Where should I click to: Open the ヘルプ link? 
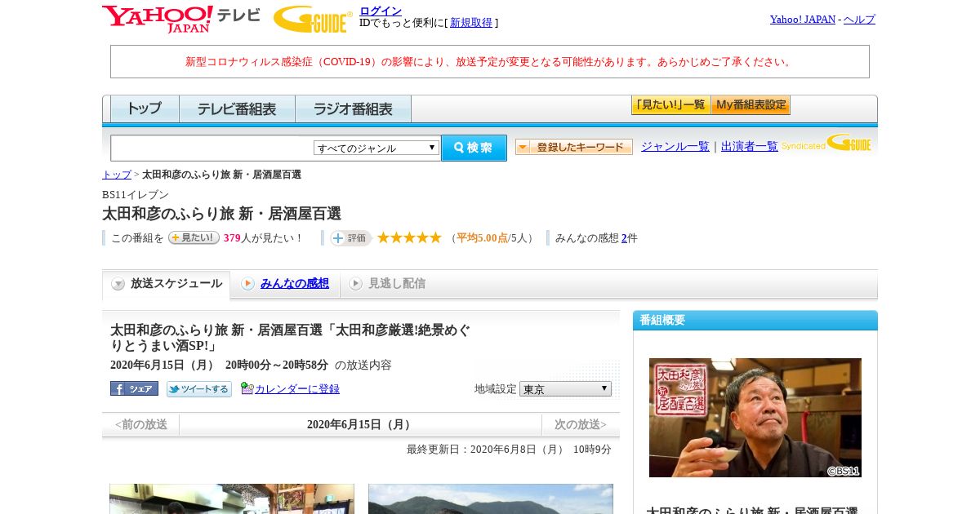click(x=859, y=19)
